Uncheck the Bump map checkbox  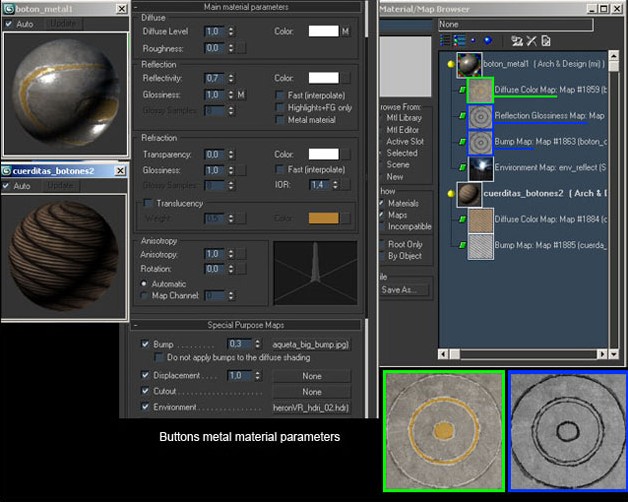[x=146, y=343]
